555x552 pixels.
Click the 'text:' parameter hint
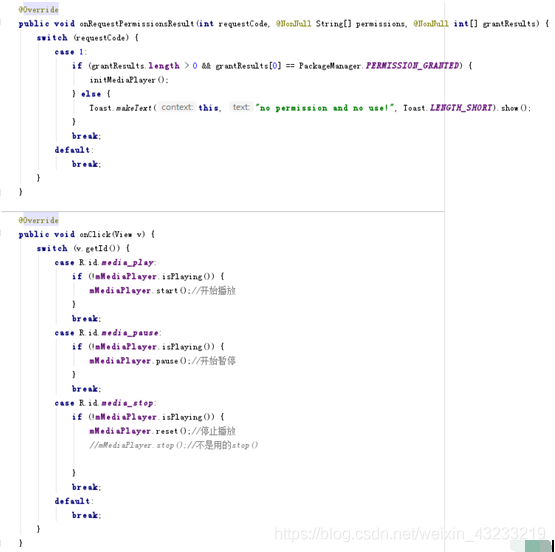pos(241,107)
